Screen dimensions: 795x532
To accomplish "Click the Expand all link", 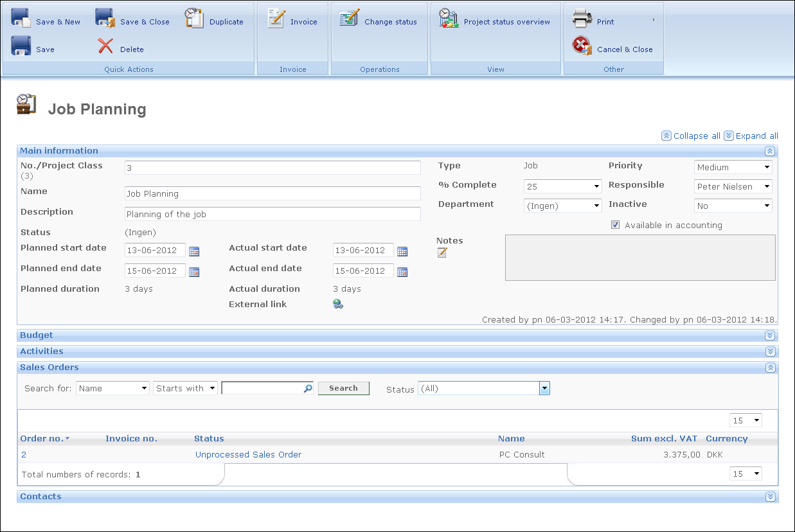I will 757,136.
